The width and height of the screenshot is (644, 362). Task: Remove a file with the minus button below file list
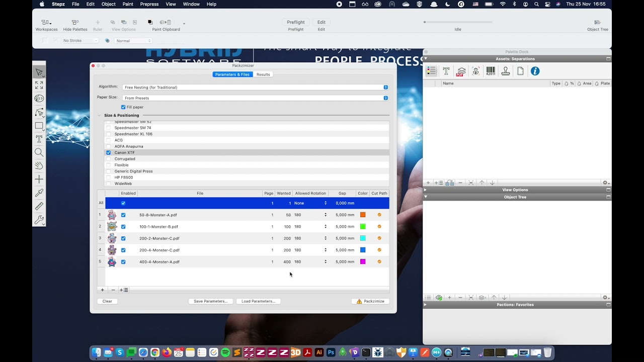[113, 290]
